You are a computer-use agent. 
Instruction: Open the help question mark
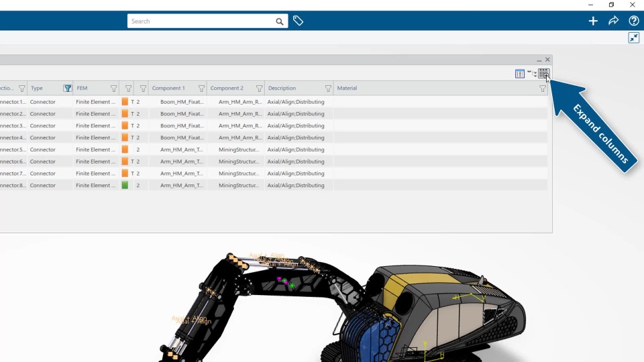[634, 21]
